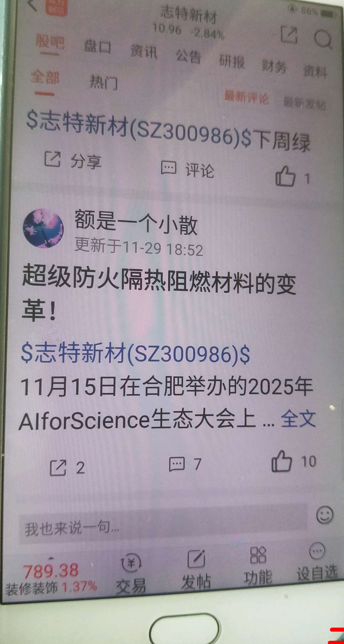Image resolution: width=344 pixels, height=644 pixels.
Task: Open the 7 comments icon
Action: pos(177,464)
